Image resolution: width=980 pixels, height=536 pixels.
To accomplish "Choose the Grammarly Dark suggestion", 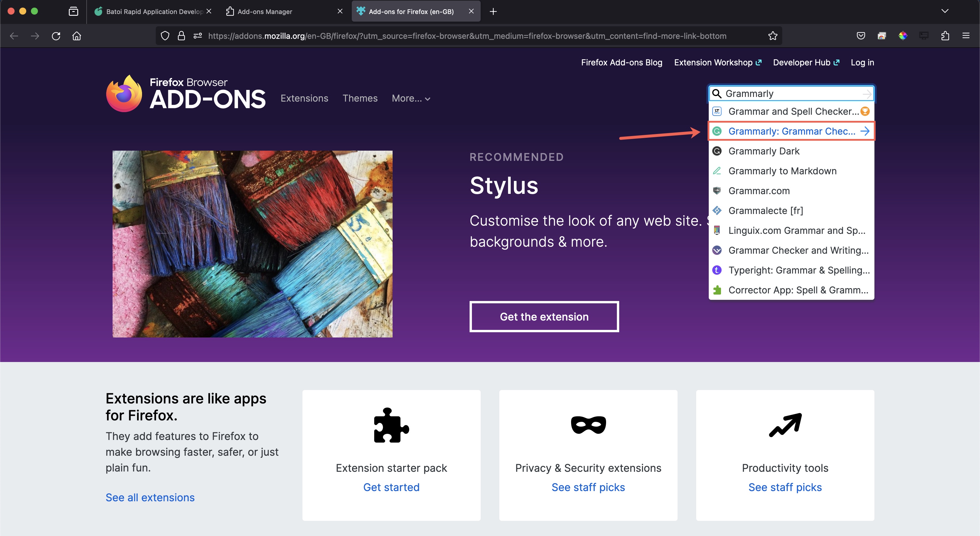I will coord(791,151).
